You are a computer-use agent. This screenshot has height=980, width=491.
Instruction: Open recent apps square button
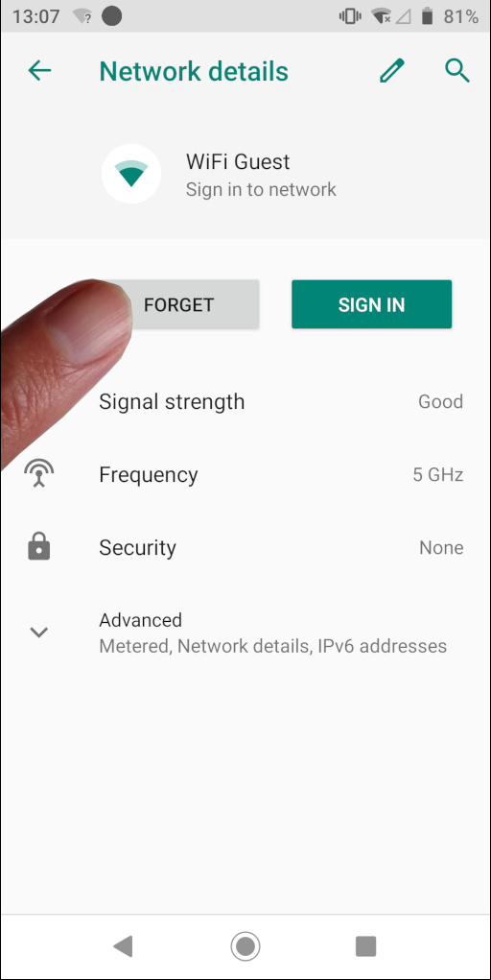[x=366, y=946]
